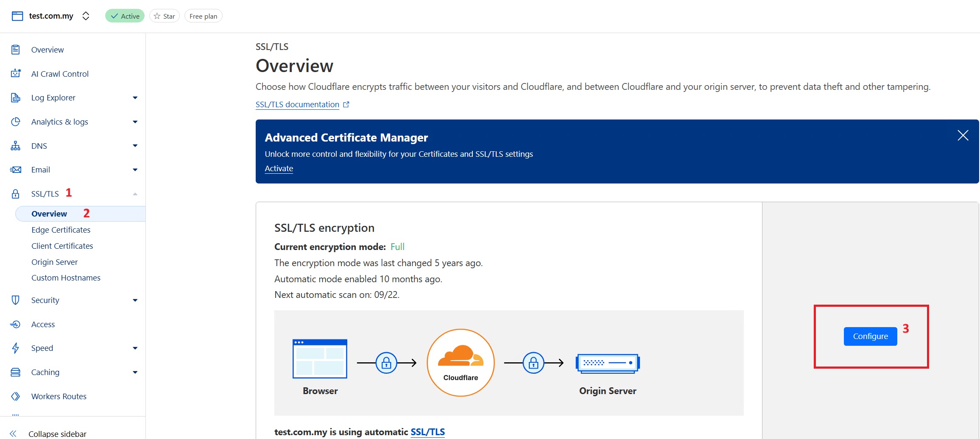Expand the Email section arrow
The width and height of the screenshot is (980, 439).
coord(135,170)
